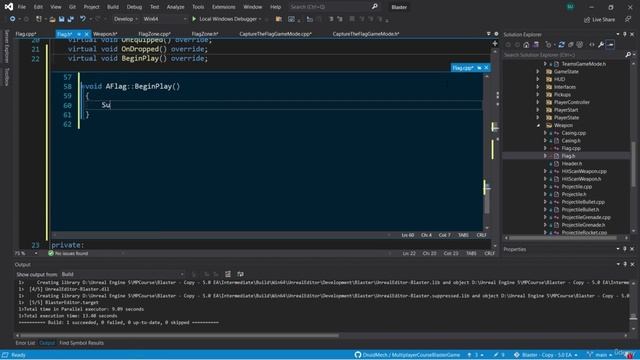
Task: Click the Search Solution Explorer field
Action: (x=563, y=55)
